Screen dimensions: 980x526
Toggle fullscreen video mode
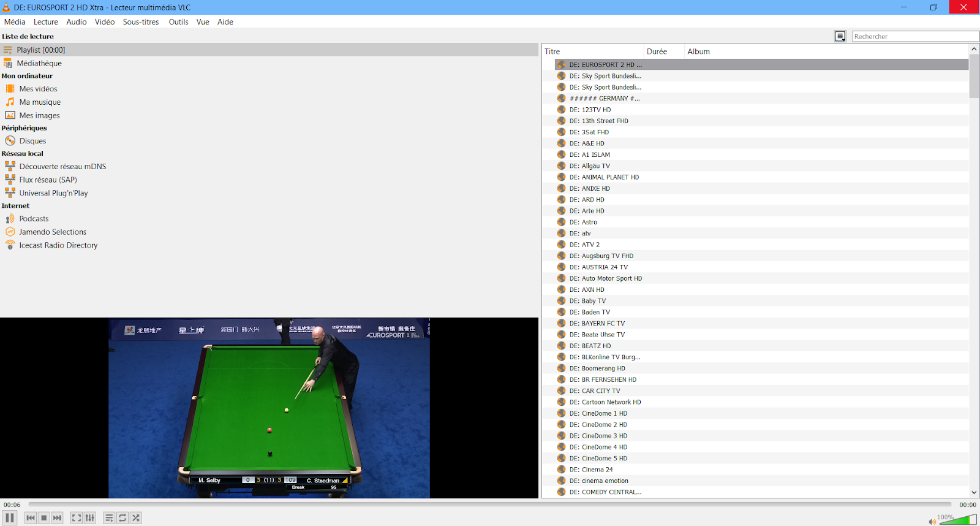tap(77, 518)
